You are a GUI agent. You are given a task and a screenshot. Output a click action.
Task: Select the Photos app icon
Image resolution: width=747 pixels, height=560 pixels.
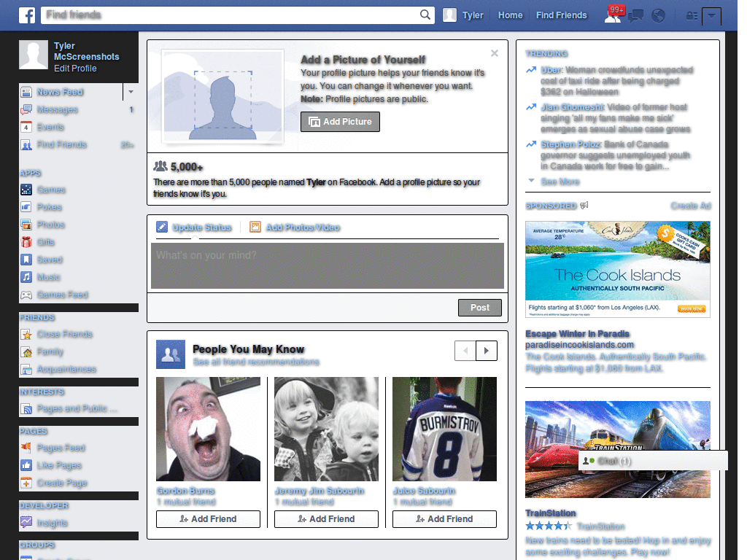(24, 225)
